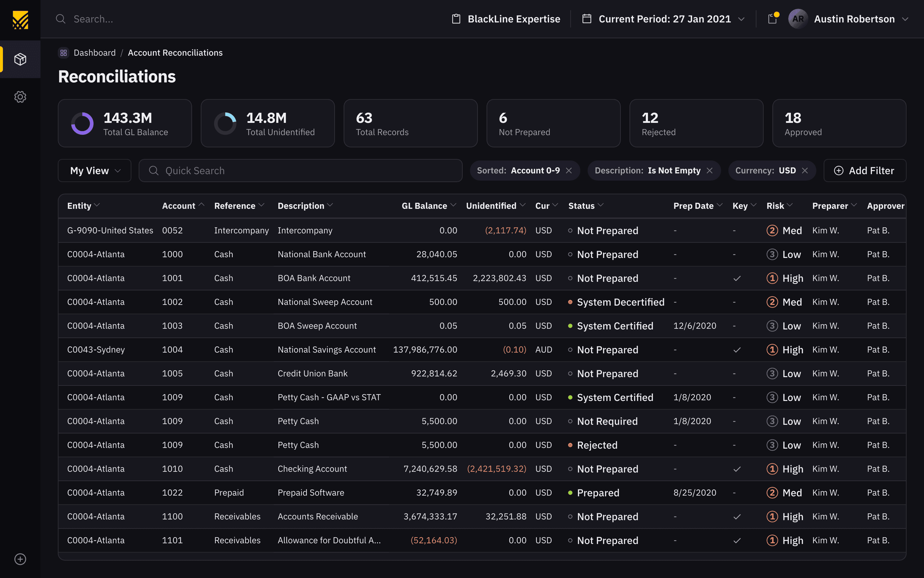This screenshot has width=924, height=578.
Task: Select the Not Prepared summary card
Action: 553,123
